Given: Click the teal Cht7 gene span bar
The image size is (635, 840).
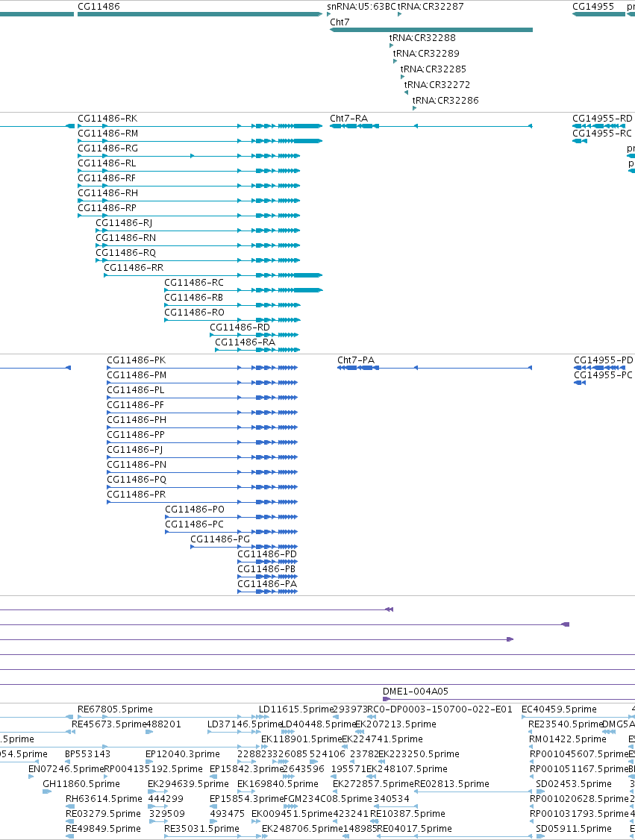Looking at the screenshot, I should [x=431, y=30].
